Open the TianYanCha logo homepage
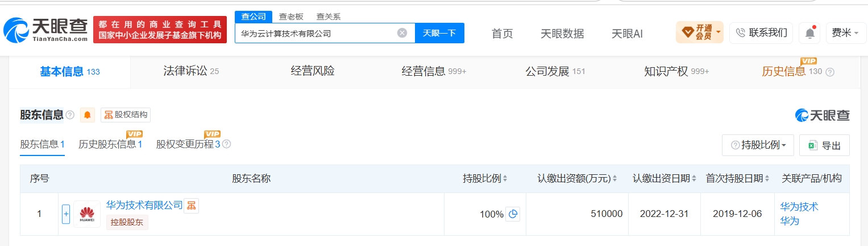The height and width of the screenshot is (246, 868). click(x=47, y=30)
